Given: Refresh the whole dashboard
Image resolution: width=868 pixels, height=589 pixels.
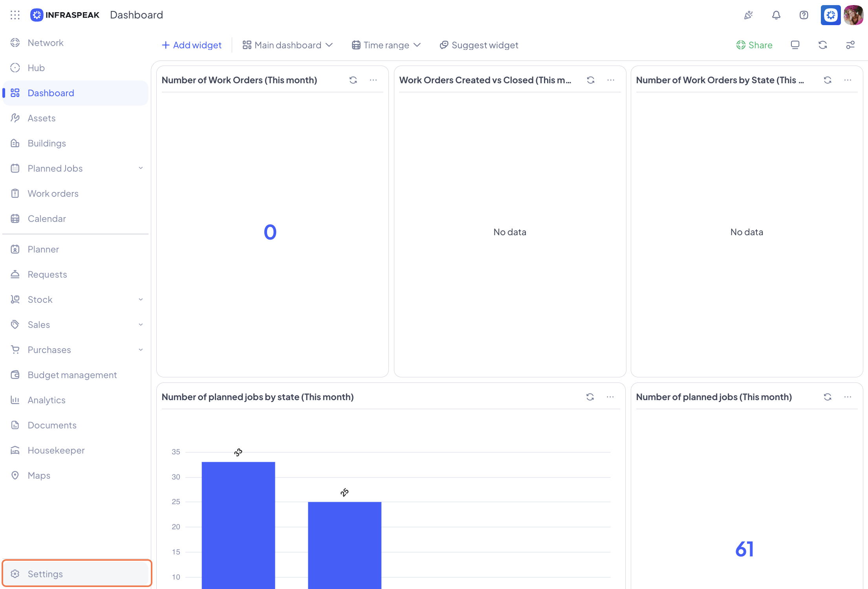Looking at the screenshot, I should (823, 45).
